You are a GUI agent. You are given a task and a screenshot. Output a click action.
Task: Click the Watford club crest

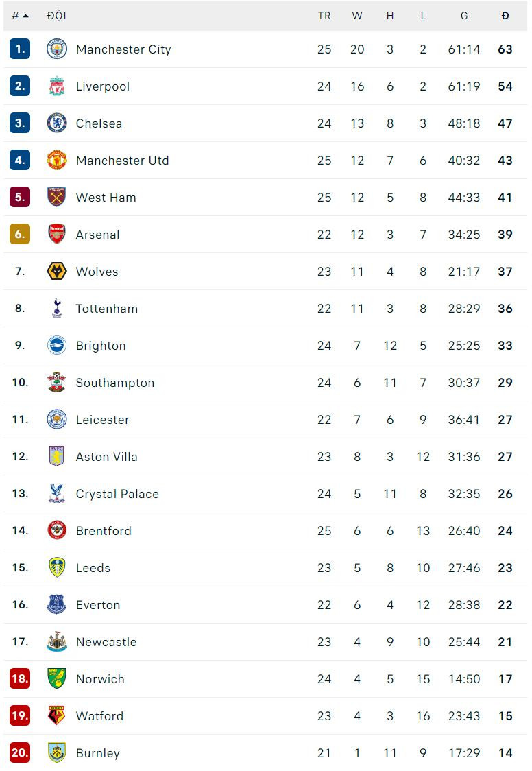tap(57, 716)
